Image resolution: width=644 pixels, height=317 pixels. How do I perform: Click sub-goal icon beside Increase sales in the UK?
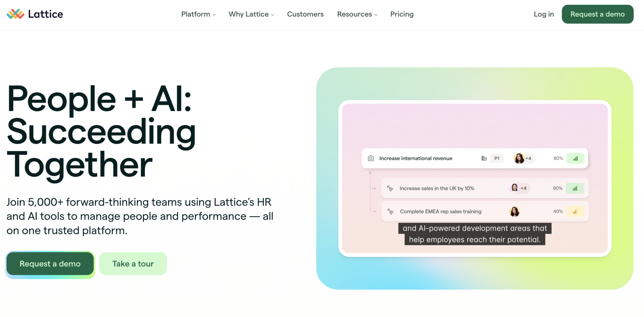[390, 188]
